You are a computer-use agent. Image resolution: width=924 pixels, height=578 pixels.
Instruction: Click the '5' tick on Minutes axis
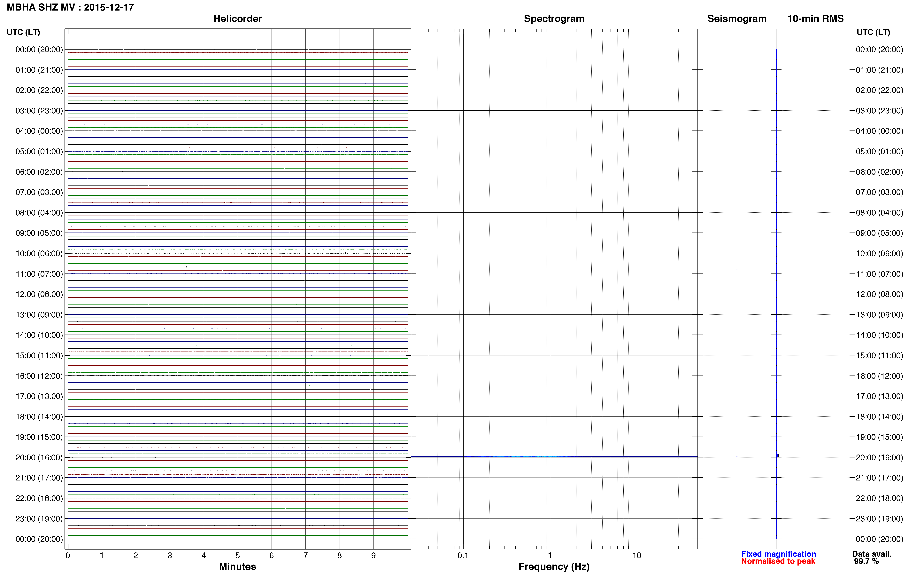tap(238, 556)
